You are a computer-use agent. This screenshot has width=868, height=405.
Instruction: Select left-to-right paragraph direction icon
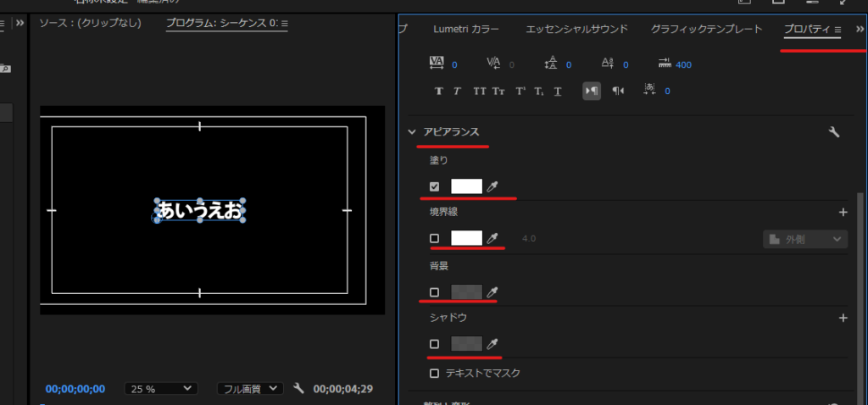(x=591, y=92)
